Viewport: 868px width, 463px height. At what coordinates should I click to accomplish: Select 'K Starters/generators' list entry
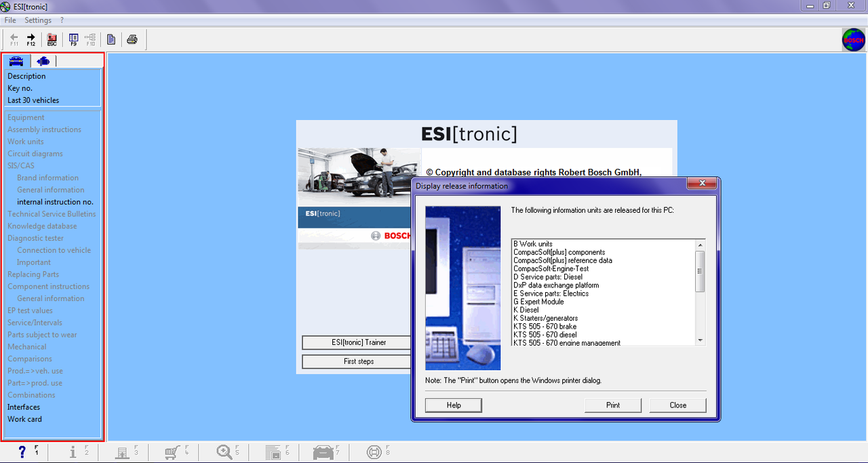(545, 318)
